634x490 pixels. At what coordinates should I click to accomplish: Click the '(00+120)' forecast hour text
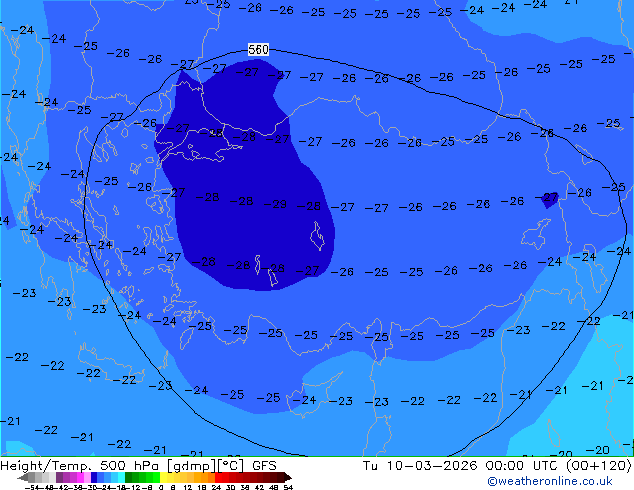click(598, 466)
